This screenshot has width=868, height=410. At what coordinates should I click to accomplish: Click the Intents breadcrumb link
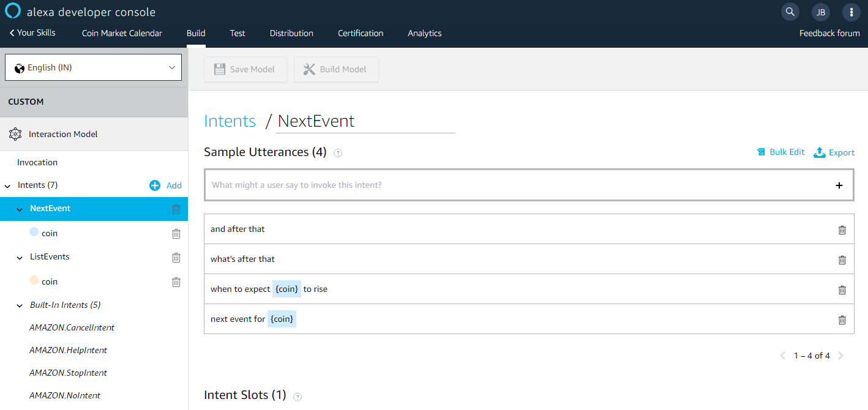pos(230,121)
